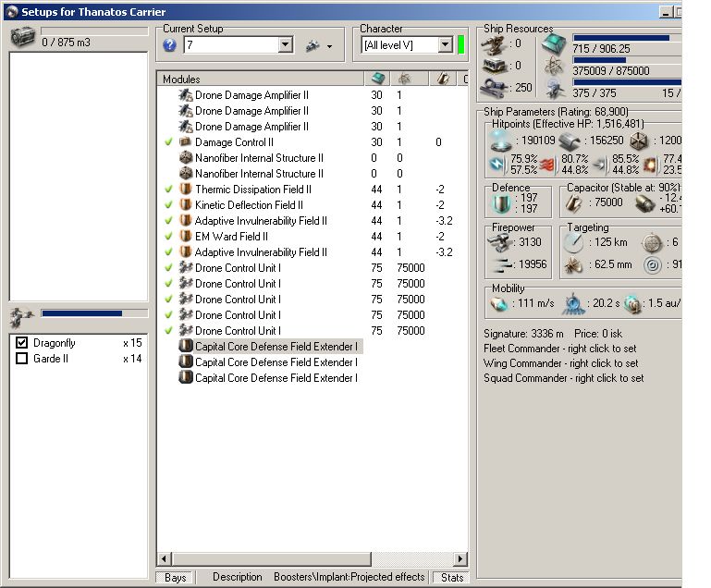Click the Defence shield icon
The image size is (711, 588).
pyautogui.click(x=501, y=203)
